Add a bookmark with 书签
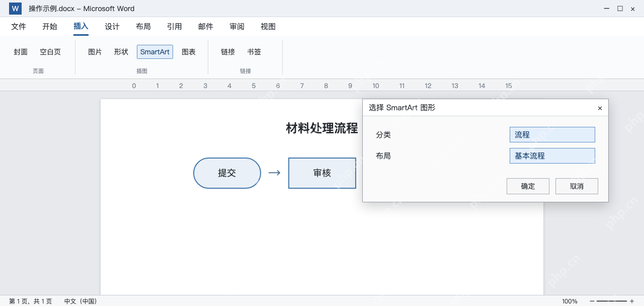 (x=254, y=52)
